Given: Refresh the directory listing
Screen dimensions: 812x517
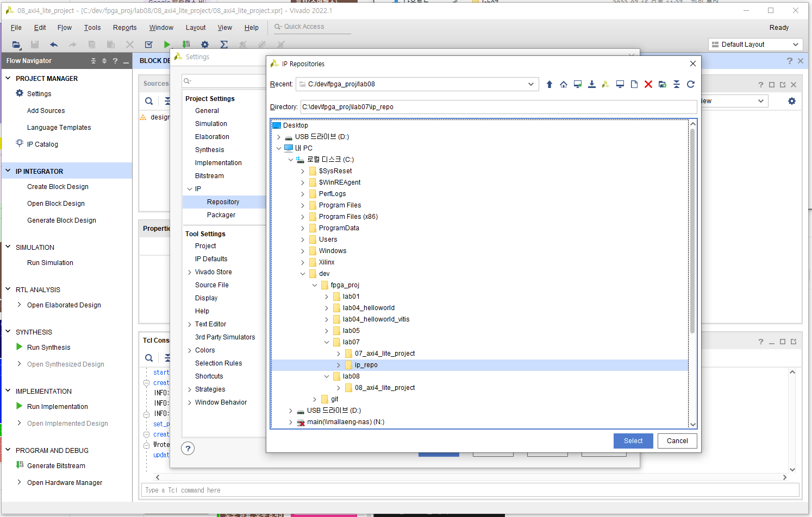Looking at the screenshot, I should pyautogui.click(x=690, y=84).
